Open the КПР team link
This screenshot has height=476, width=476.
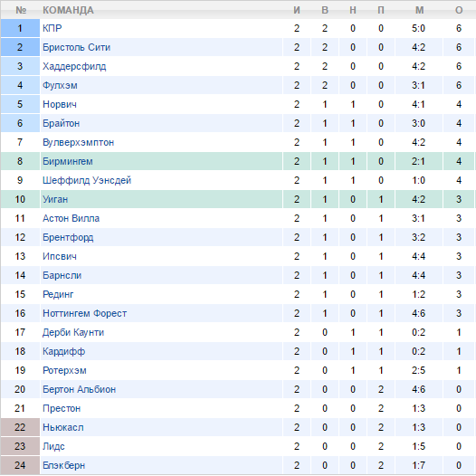pyautogui.click(x=52, y=28)
